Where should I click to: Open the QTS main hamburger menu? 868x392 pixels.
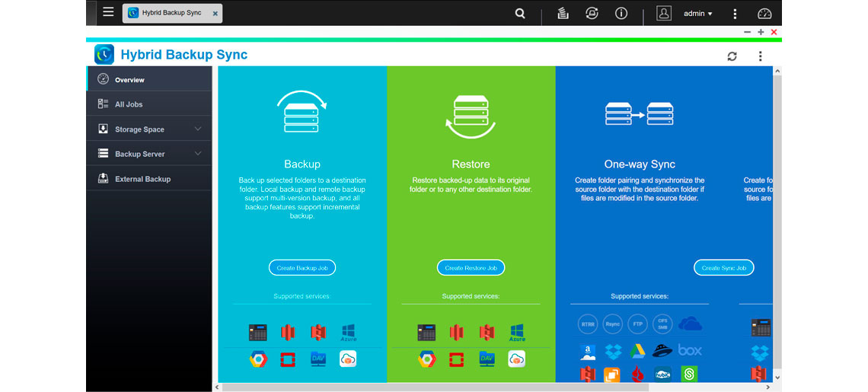pyautogui.click(x=108, y=12)
